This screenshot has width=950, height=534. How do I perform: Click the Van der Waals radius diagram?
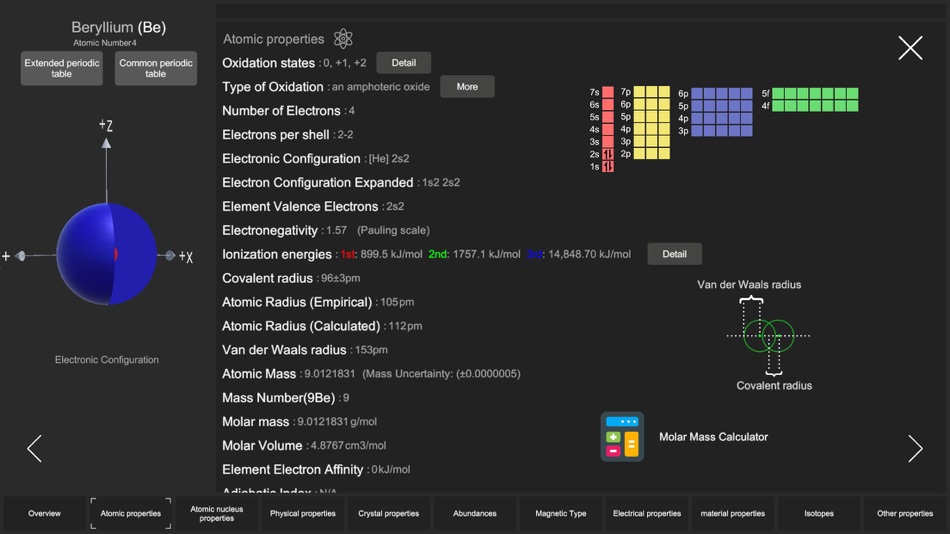pos(768,335)
